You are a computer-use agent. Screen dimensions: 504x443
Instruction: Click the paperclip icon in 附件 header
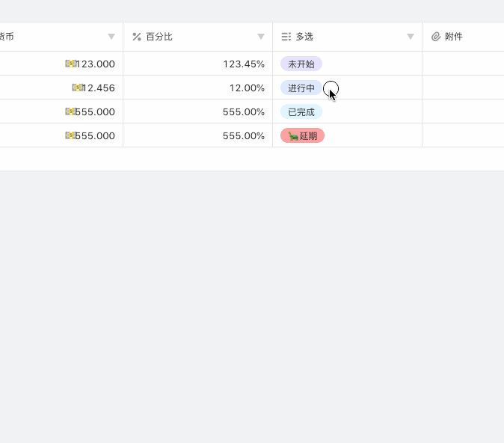435,37
